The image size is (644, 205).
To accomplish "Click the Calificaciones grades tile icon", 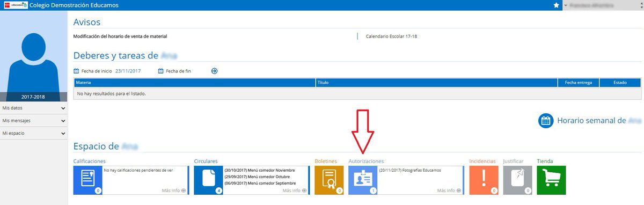I will (x=87, y=180).
